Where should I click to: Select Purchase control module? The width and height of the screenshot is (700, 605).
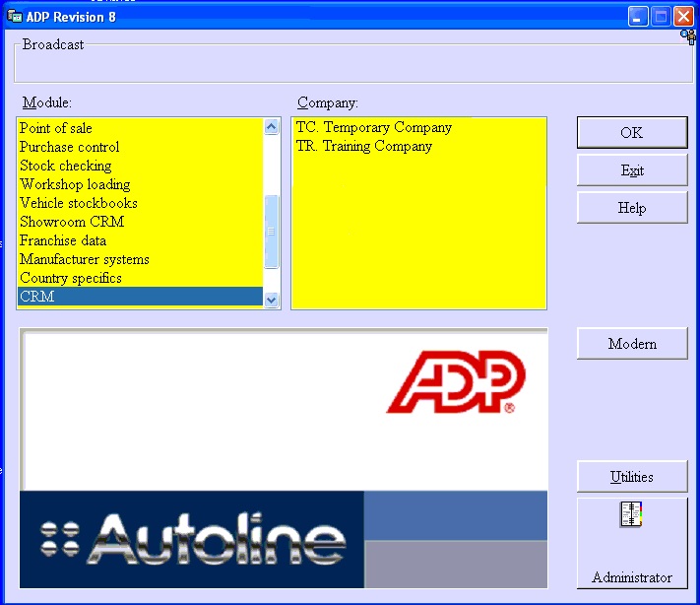point(140,147)
